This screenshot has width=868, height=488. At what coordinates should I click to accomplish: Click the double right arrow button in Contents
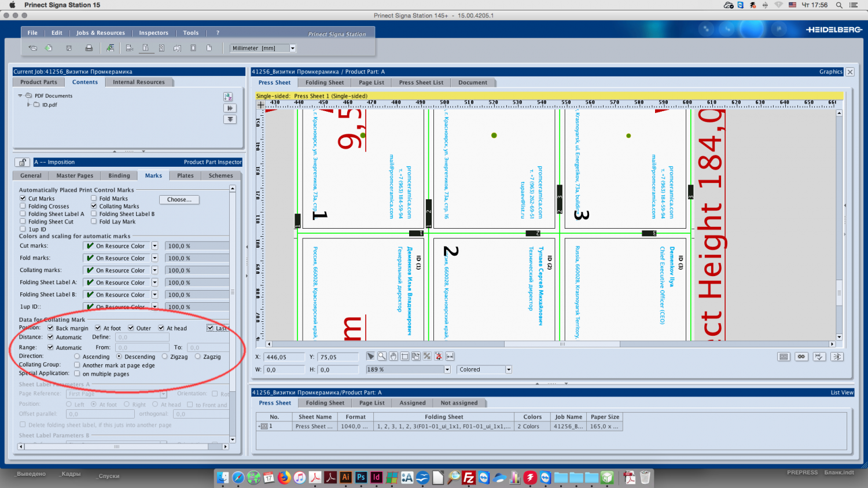[x=230, y=108]
